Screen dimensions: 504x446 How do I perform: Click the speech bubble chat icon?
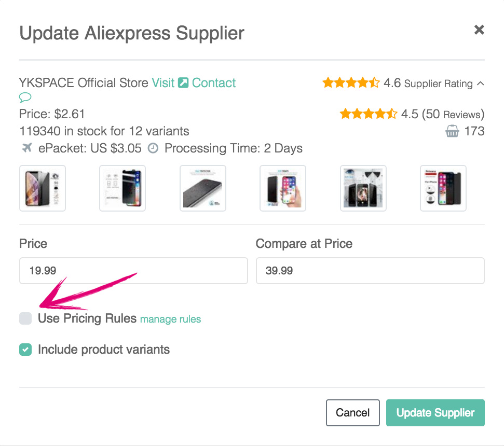25,97
